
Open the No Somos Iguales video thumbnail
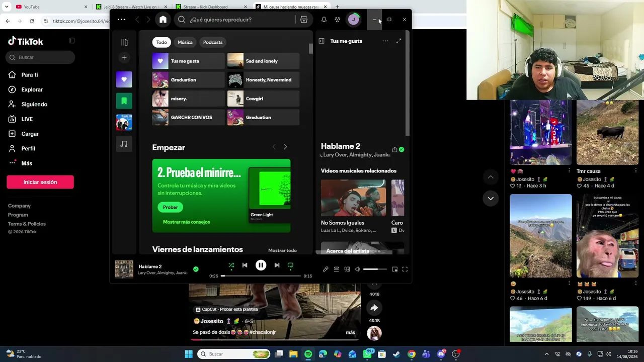(x=353, y=198)
